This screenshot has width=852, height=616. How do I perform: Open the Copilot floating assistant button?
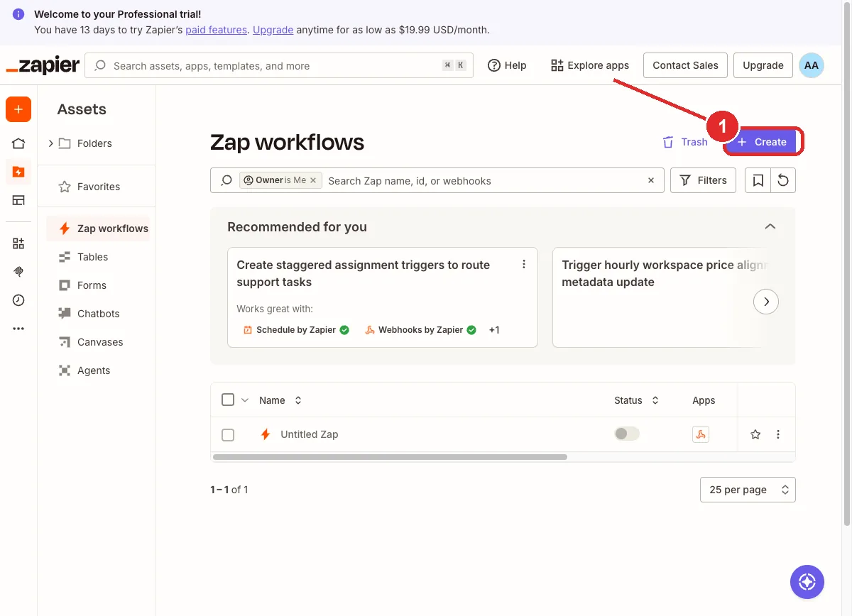807,582
